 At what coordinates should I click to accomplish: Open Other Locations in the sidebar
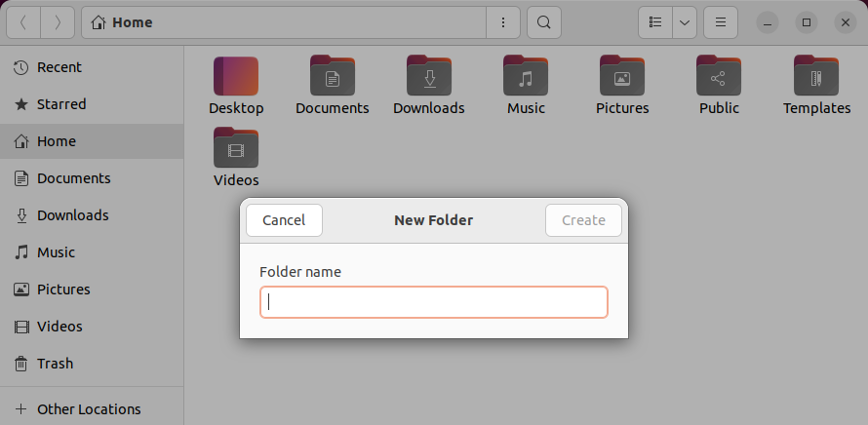point(92,409)
